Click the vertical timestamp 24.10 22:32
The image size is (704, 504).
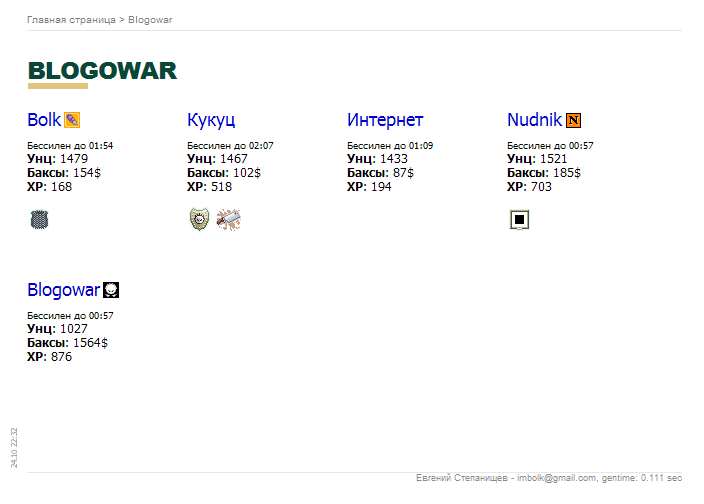14,447
